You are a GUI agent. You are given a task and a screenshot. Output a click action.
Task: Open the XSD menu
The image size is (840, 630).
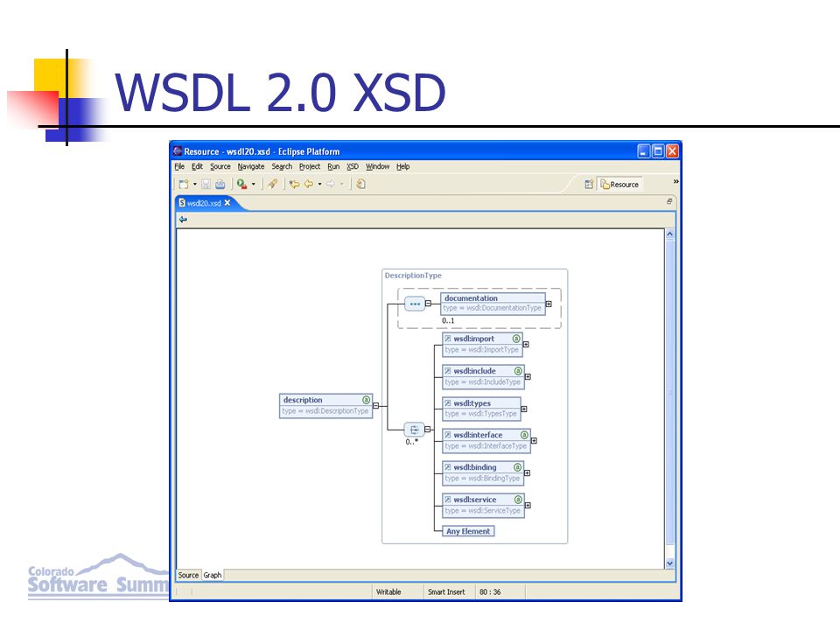(x=353, y=166)
